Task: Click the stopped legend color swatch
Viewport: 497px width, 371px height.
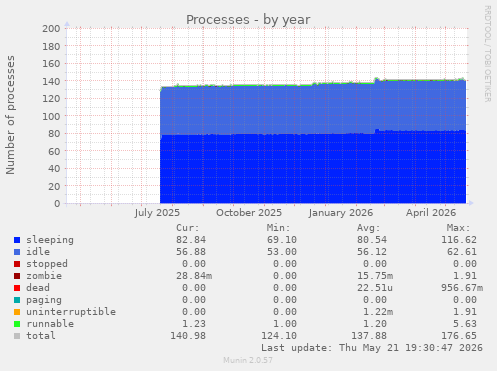Action: click(x=17, y=264)
